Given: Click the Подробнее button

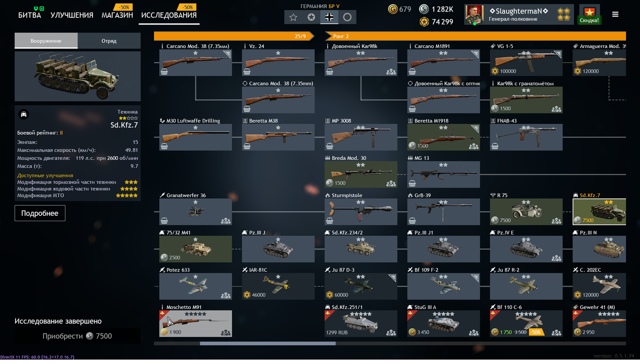Looking at the screenshot, I should coord(40,213).
